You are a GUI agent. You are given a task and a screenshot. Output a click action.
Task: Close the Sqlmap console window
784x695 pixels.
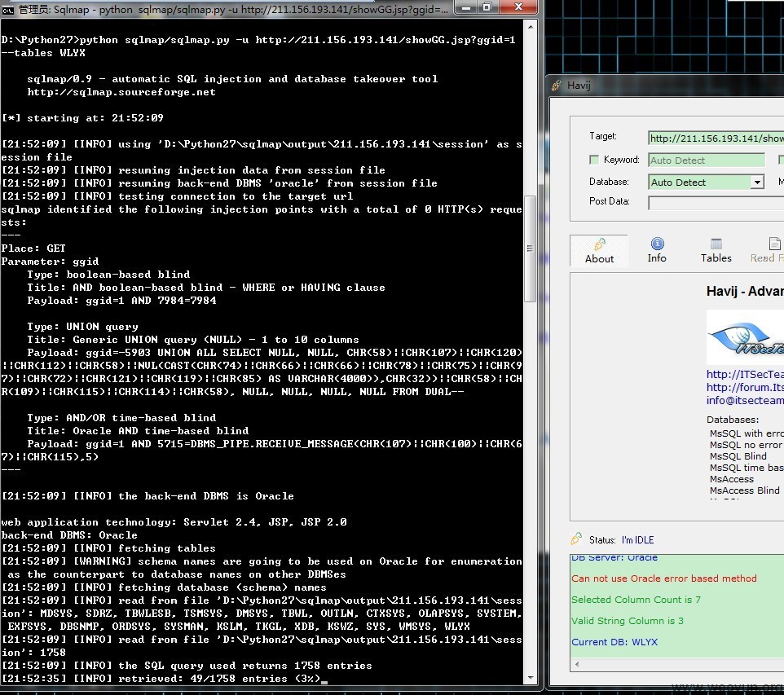pos(518,7)
